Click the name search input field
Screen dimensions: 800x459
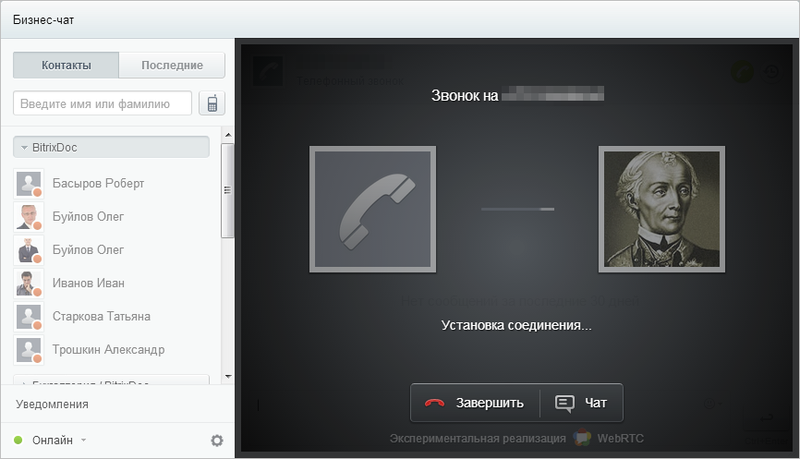coord(103,104)
